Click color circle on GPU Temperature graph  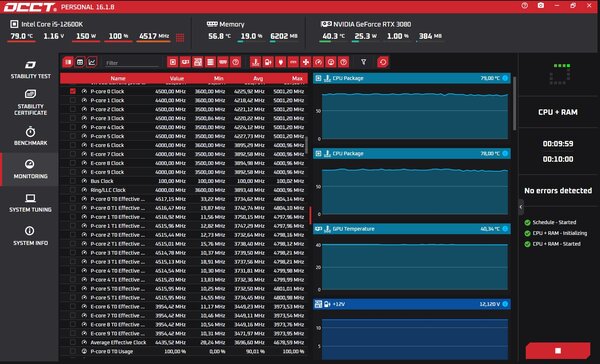pyautogui.click(x=505, y=229)
